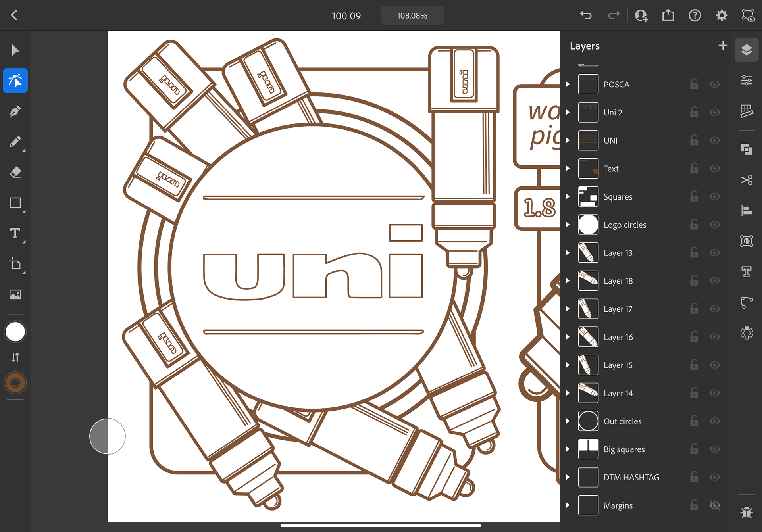Expand the Text layer
Viewport: 762px width, 532px height.
pyautogui.click(x=568, y=168)
